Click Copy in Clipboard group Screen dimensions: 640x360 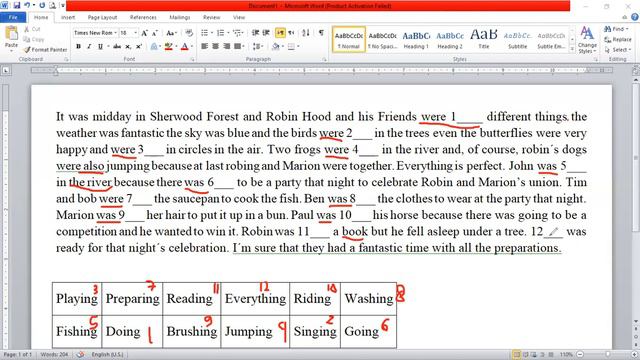34,39
